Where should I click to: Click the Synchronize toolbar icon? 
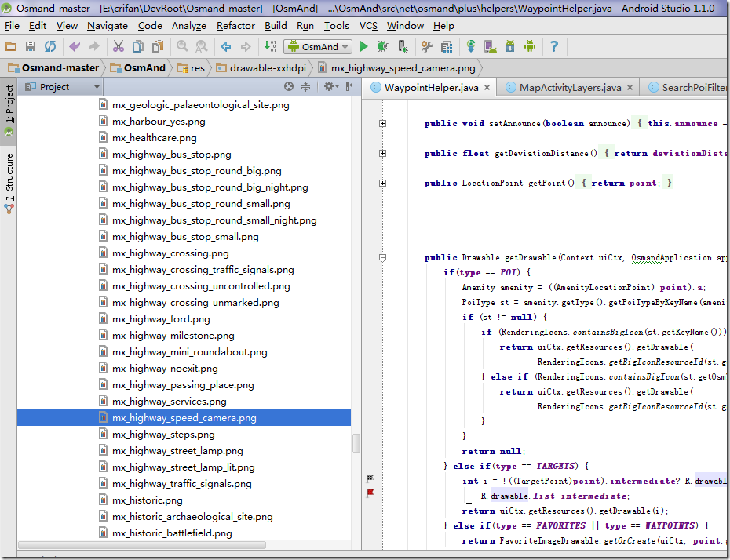49,47
